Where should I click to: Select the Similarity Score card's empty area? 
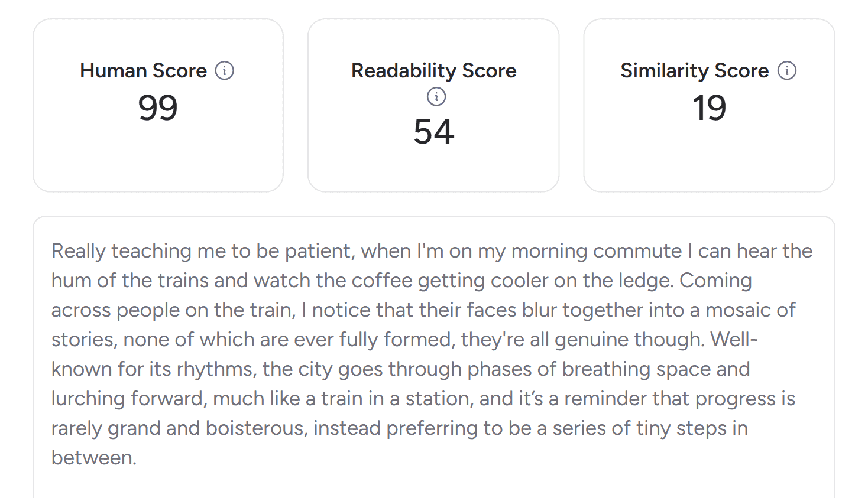coord(709,160)
